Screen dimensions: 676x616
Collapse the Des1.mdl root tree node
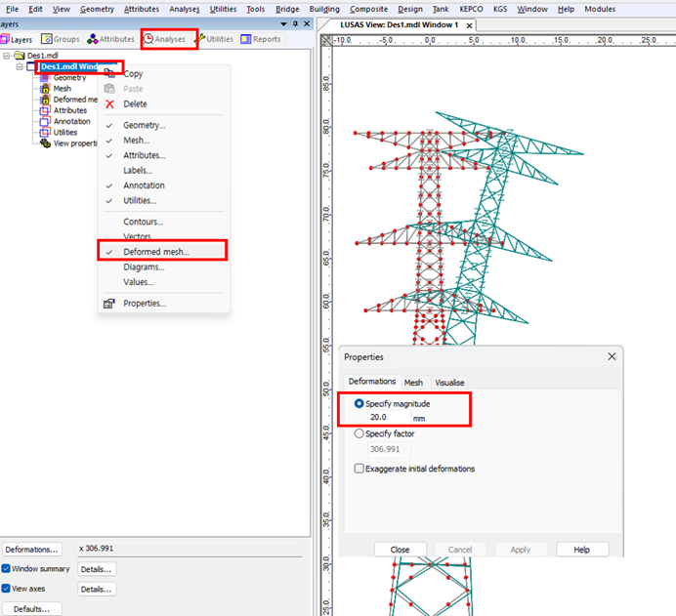coord(8,57)
